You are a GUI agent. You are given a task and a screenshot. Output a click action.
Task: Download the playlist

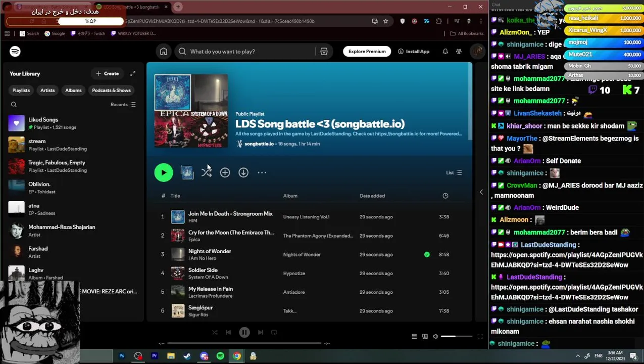(243, 172)
